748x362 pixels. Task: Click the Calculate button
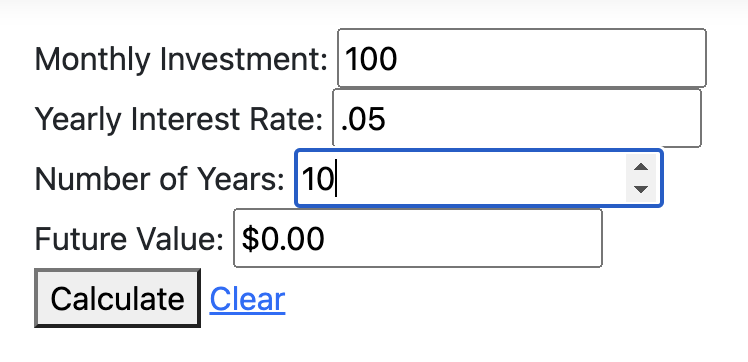click(117, 298)
